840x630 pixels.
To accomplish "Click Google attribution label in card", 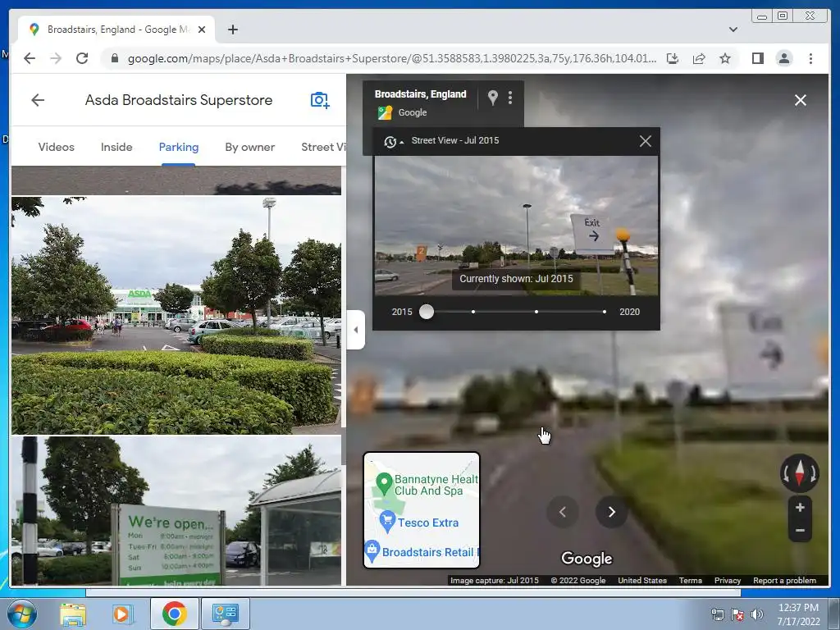I will (413, 112).
